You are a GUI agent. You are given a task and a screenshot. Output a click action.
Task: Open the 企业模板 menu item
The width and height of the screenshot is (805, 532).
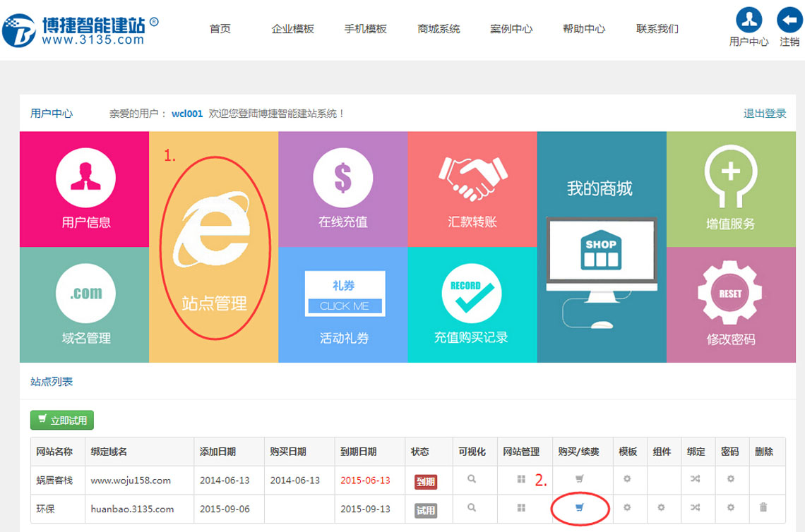(x=292, y=29)
